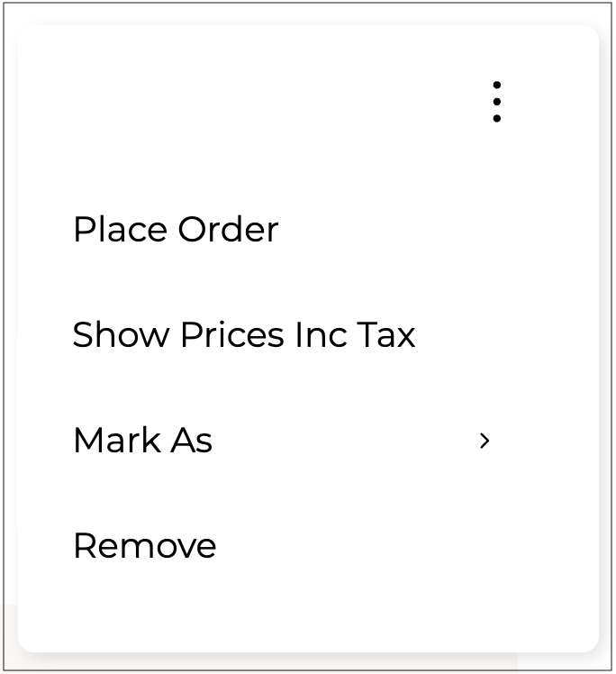616x674 pixels.
Task: Toggle Show Prices Inc Tax
Action: click(243, 335)
